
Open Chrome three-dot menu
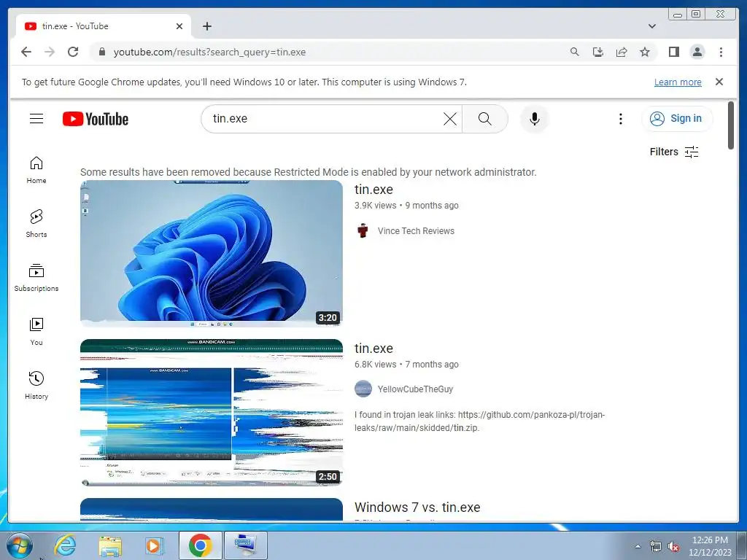(721, 52)
